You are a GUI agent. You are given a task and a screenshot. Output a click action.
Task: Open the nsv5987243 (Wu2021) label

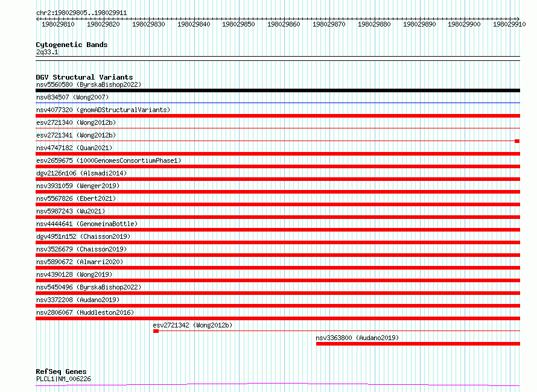tap(71, 211)
